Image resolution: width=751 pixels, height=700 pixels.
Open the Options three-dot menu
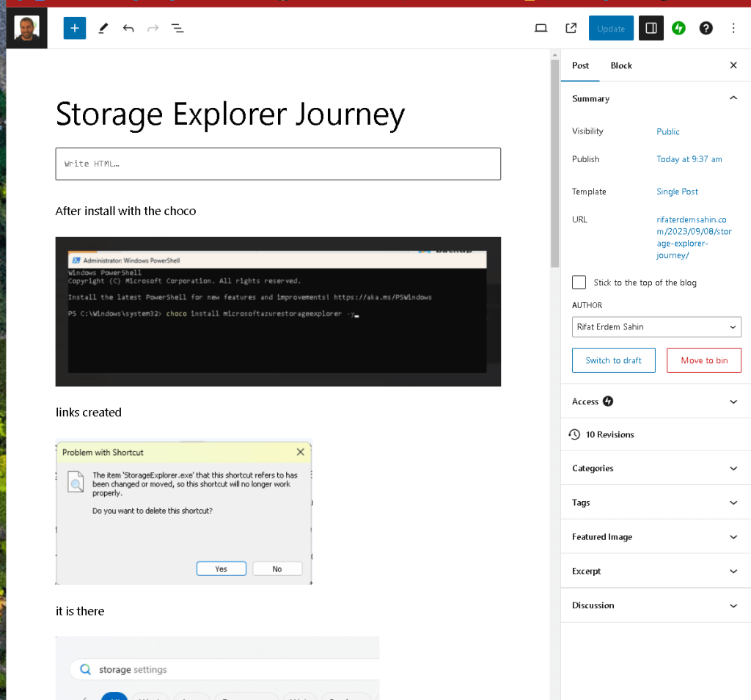coord(733,29)
